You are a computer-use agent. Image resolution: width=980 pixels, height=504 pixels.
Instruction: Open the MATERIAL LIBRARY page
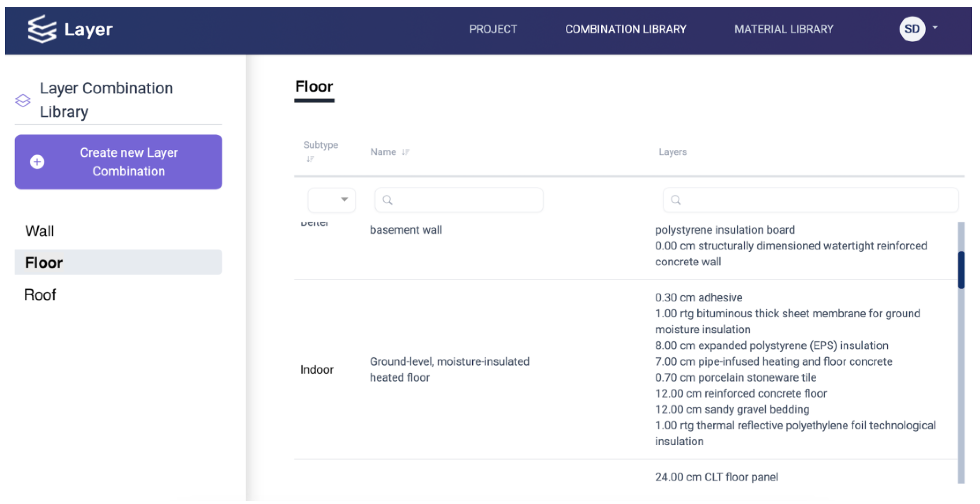784,29
